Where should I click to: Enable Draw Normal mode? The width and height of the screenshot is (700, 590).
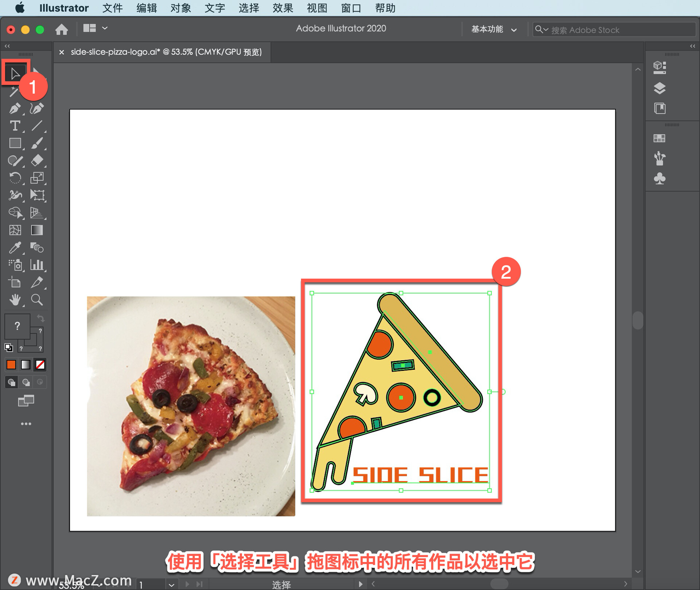[x=11, y=382]
